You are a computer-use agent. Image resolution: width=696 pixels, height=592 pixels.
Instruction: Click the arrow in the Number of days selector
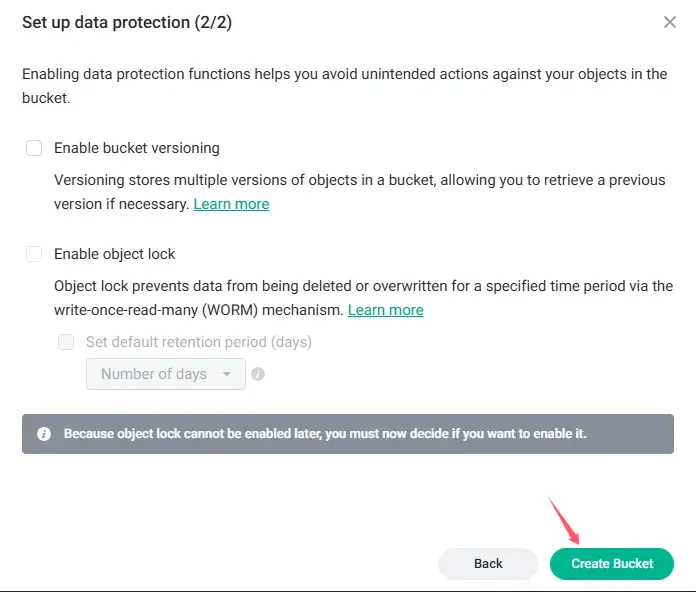[227, 374]
